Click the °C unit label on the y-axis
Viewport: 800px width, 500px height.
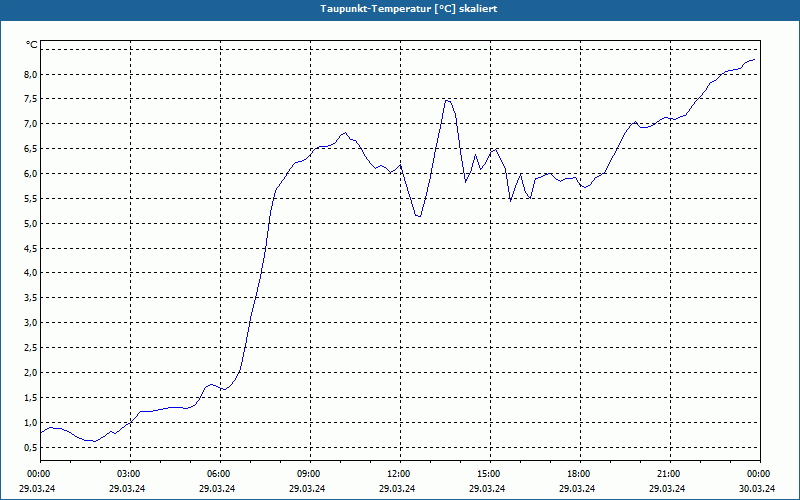[32, 45]
